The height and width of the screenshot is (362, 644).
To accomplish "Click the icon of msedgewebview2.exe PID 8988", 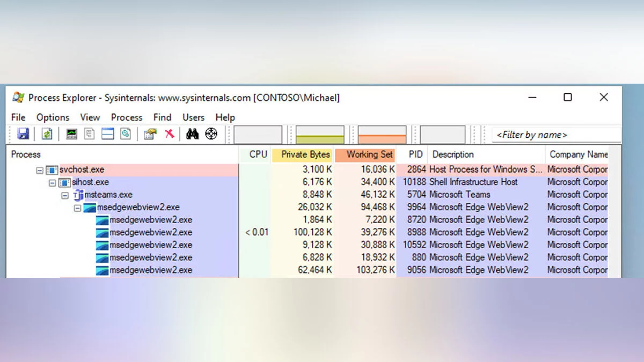I will coord(103,233).
